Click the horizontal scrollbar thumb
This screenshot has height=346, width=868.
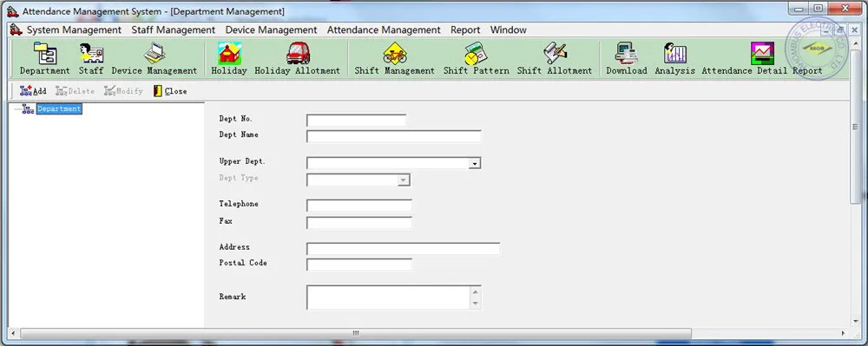tap(356, 333)
